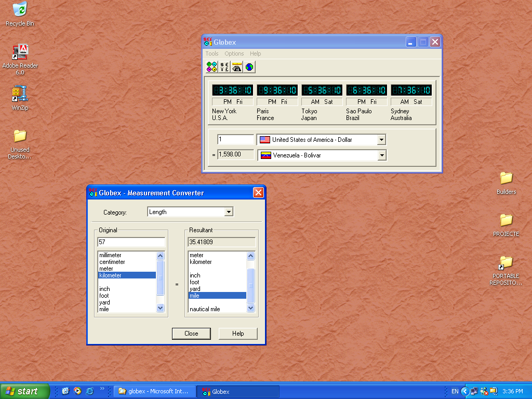Open the Tools menu
This screenshot has height=399, width=532.
pos(212,54)
